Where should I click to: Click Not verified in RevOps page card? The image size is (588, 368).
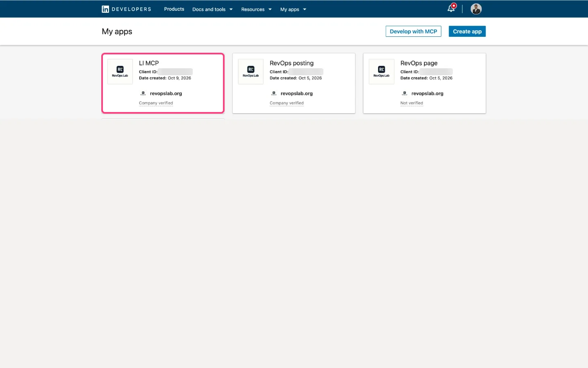click(x=412, y=103)
